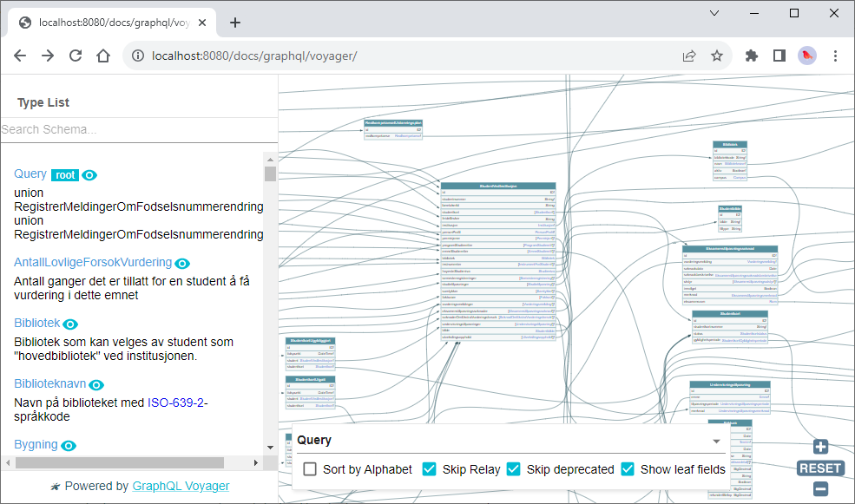The width and height of the screenshot is (855, 504).
Task: Enable Sort by Alphabet checkbox
Action: (x=310, y=469)
